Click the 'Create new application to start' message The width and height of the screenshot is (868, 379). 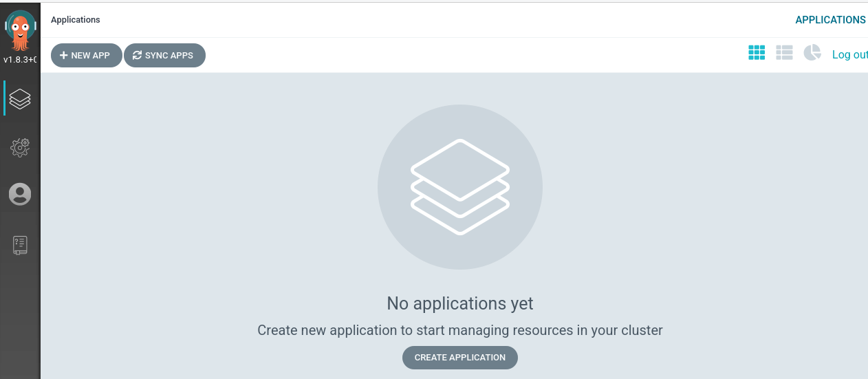pos(460,330)
